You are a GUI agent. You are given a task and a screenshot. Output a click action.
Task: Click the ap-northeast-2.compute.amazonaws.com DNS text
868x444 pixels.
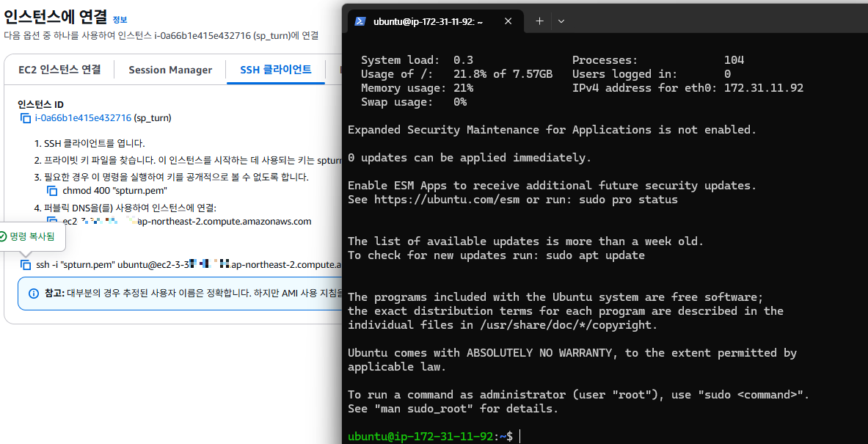point(224,222)
